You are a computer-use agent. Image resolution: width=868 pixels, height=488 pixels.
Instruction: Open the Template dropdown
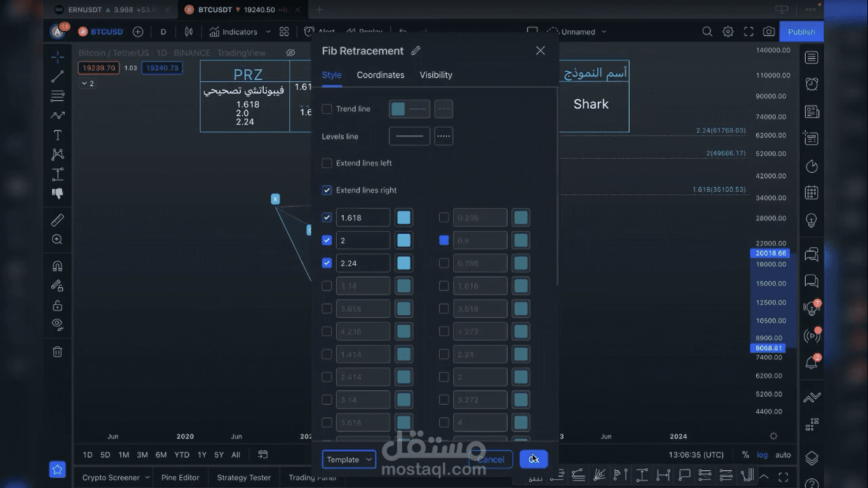pyautogui.click(x=349, y=459)
